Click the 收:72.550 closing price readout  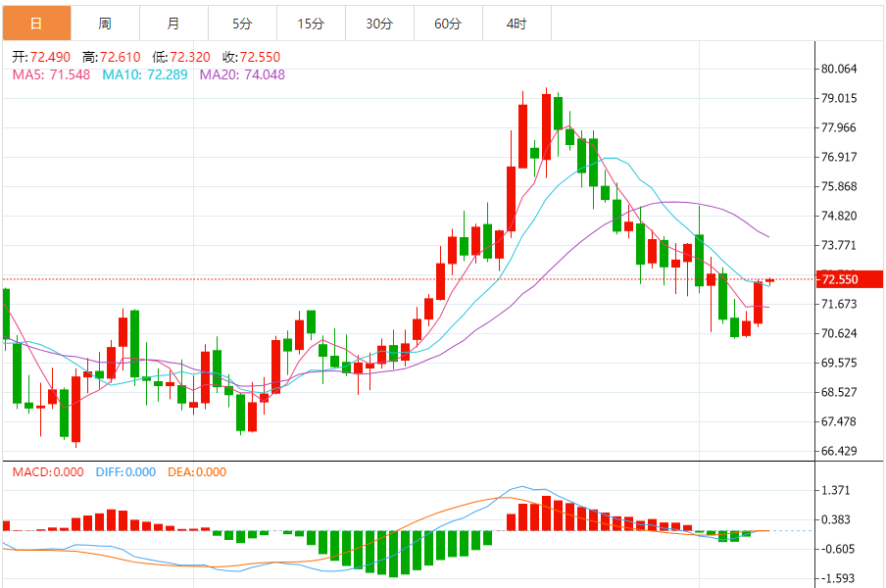(252, 57)
